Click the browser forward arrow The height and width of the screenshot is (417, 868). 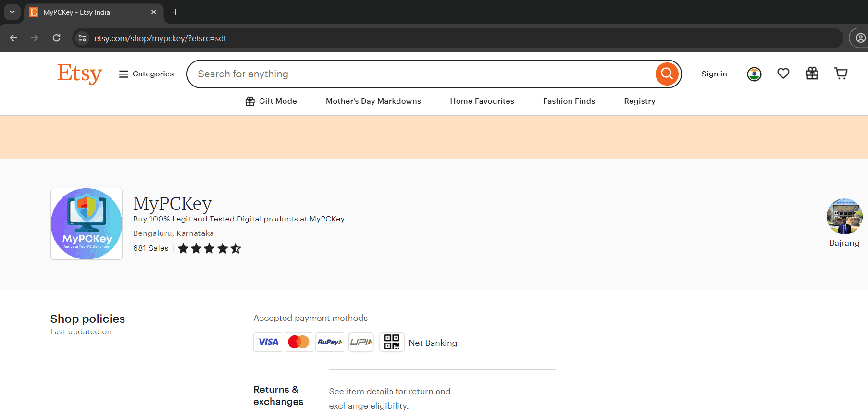coord(35,38)
